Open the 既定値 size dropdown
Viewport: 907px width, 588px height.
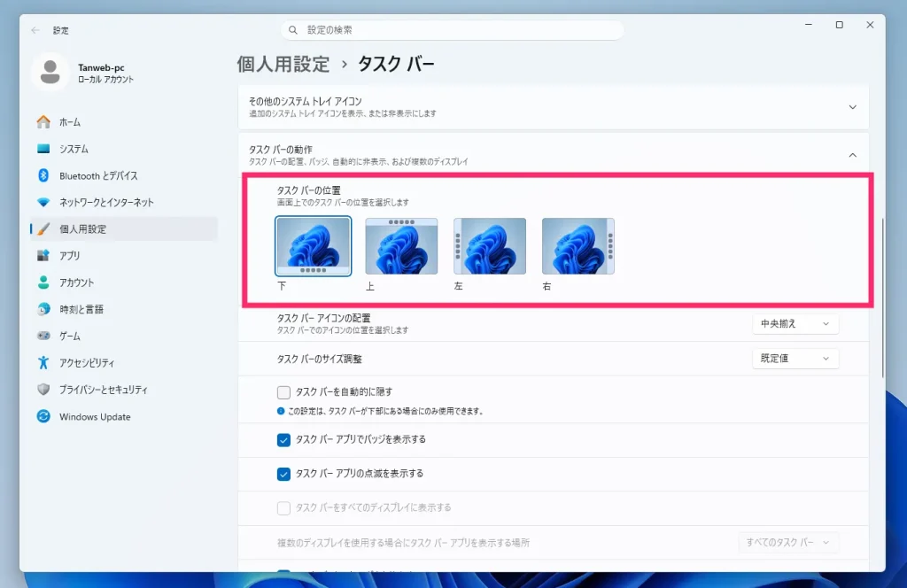pyautogui.click(x=795, y=359)
